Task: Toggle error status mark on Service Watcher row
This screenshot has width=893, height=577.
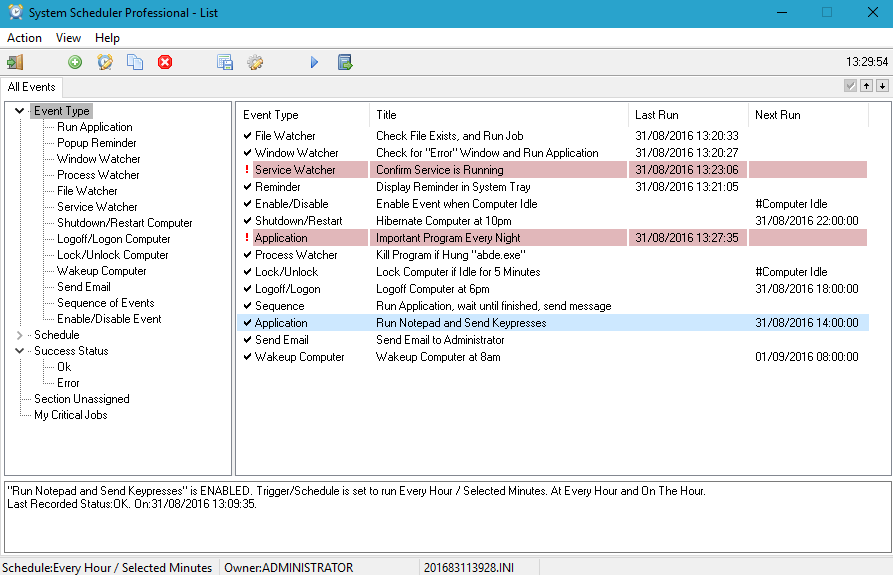Action: pos(247,170)
